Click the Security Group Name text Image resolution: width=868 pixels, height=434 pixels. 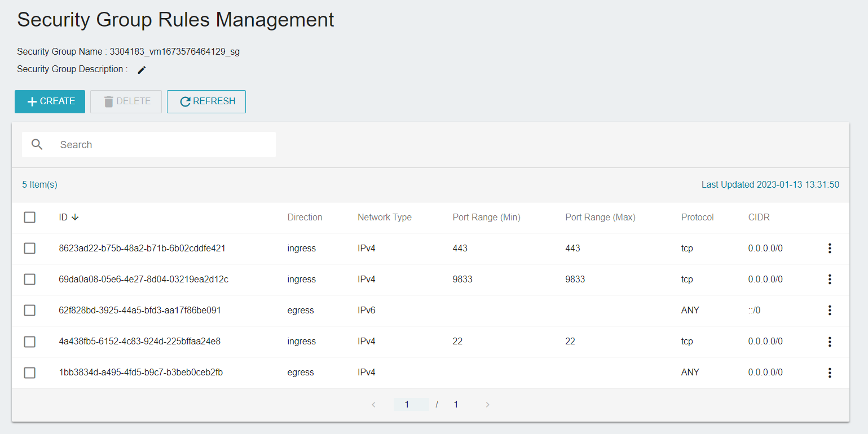point(129,52)
